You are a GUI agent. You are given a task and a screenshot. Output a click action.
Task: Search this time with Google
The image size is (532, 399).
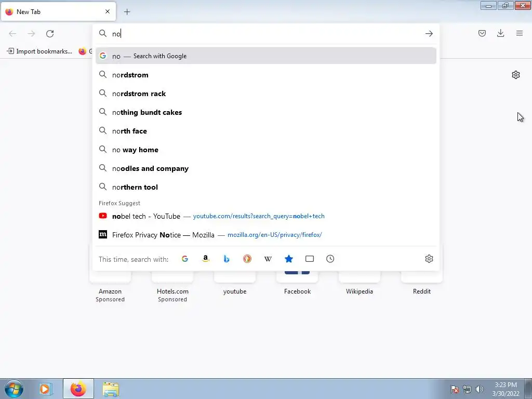pyautogui.click(x=185, y=259)
